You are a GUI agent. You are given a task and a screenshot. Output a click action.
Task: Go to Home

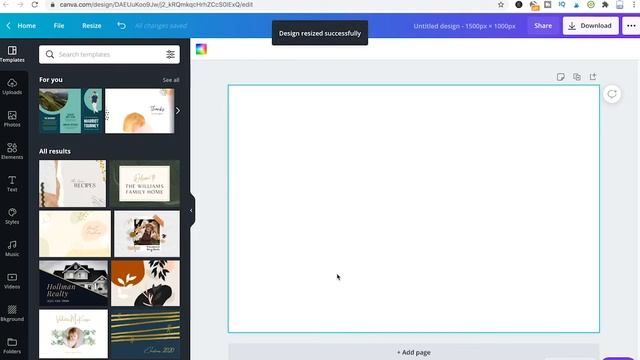[27, 26]
